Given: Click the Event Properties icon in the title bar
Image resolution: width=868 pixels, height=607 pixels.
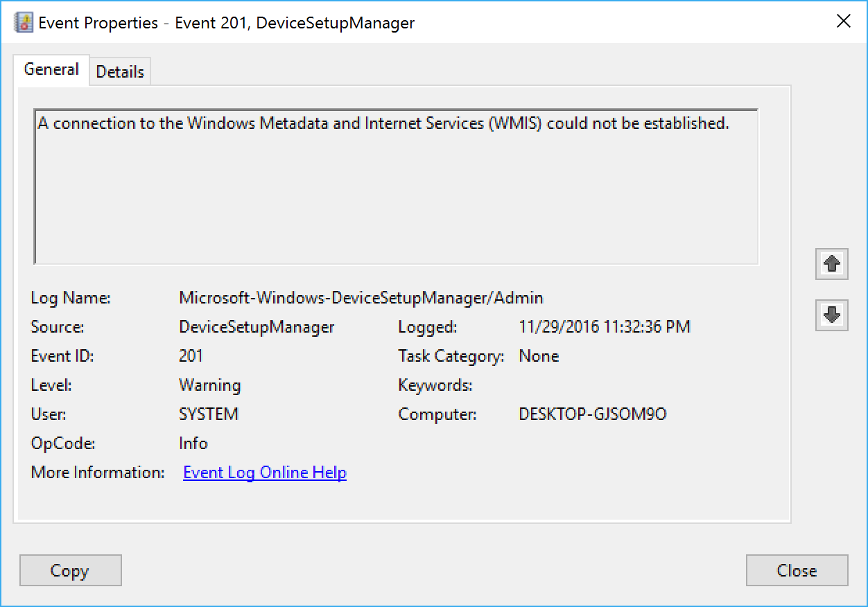Looking at the screenshot, I should 23,22.
